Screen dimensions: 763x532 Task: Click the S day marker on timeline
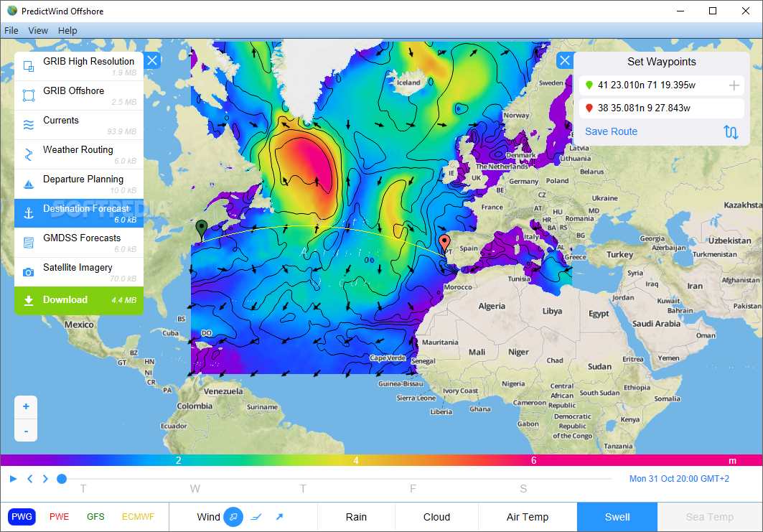[x=523, y=489]
